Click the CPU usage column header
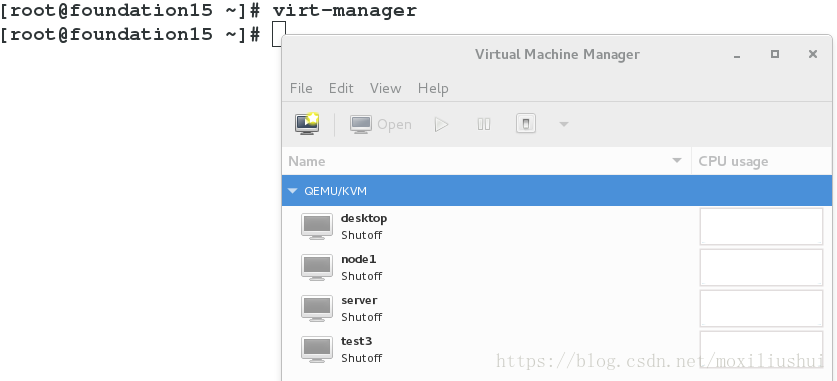 [762, 161]
